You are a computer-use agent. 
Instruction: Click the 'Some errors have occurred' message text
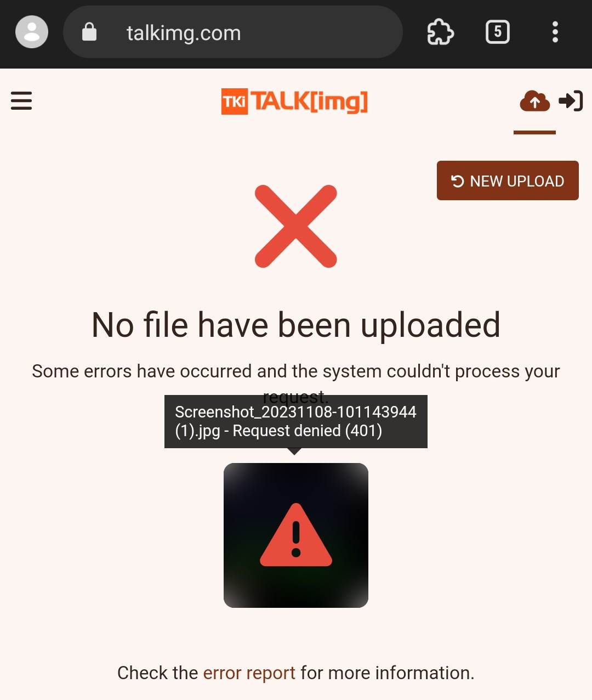pyautogui.click(x=296, y=382)
